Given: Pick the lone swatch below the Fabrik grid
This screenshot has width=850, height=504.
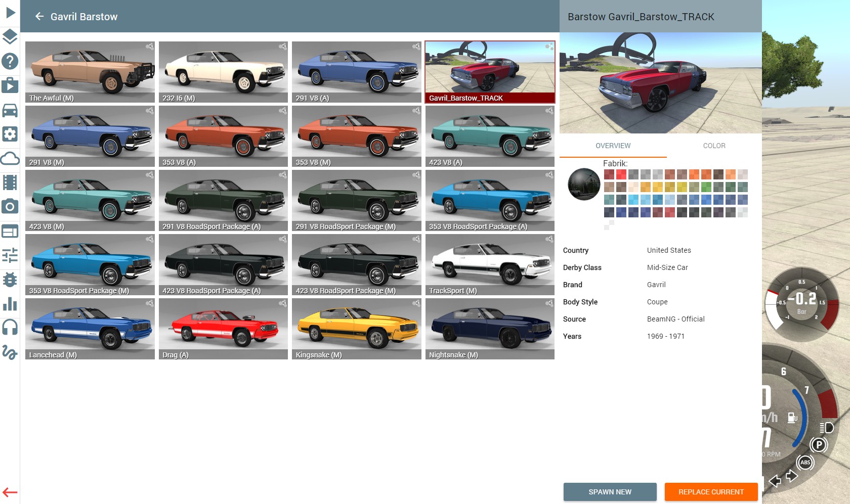Looking at the screenshot, I should pos(609,225).
